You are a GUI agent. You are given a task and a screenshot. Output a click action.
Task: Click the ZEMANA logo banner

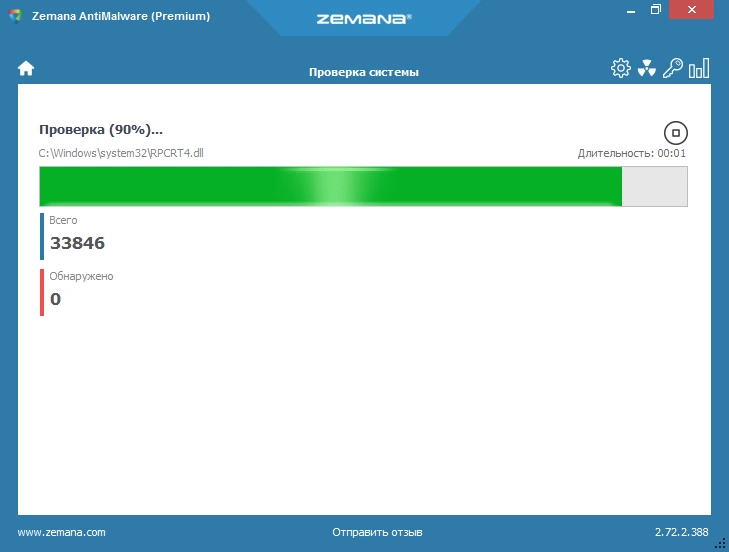tap(364, 19)
